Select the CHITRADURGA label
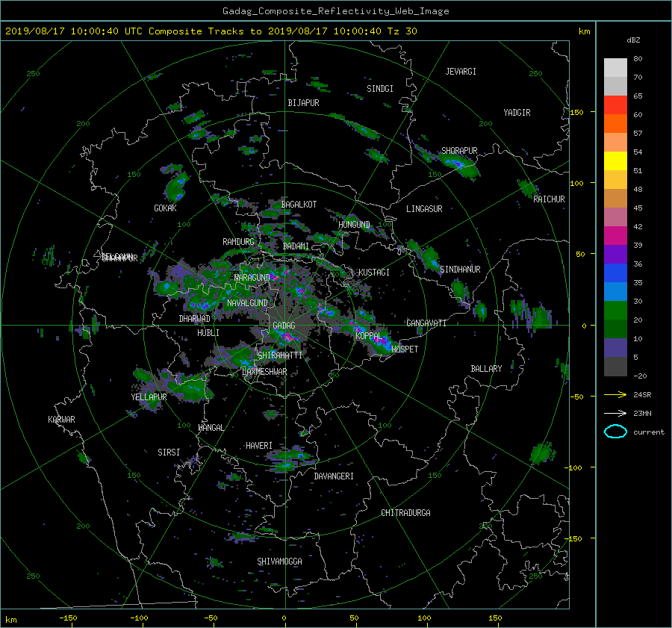Viewport: 672px width, 628px height. pos(405,513)
